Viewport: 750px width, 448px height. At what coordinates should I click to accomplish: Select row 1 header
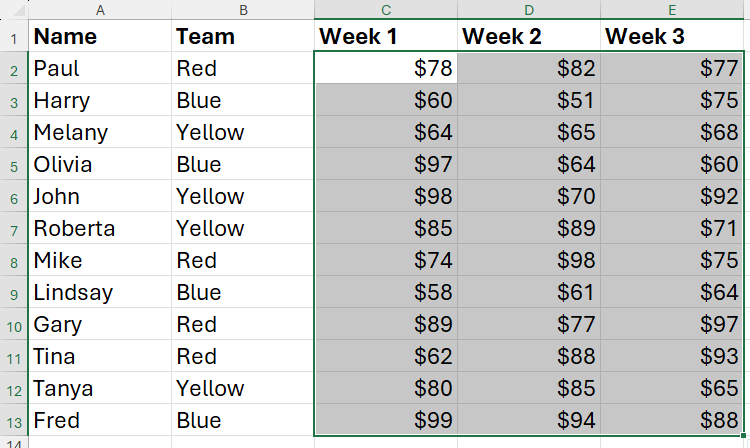tap(14, 37)
